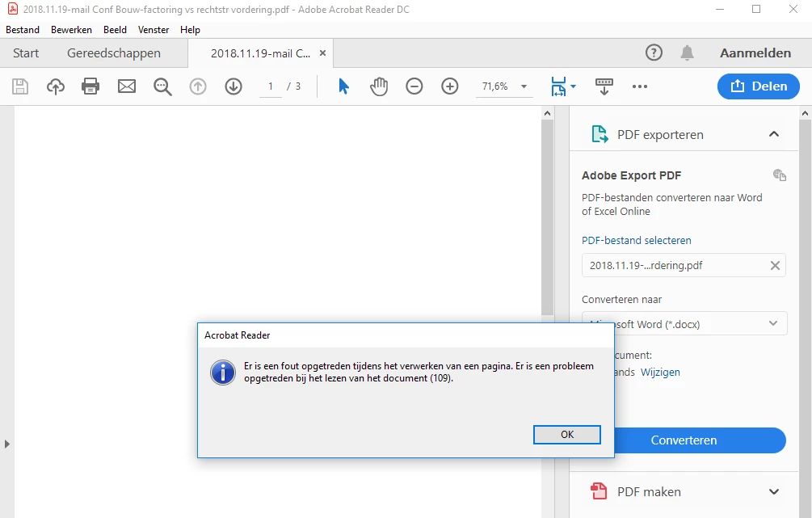Open notifications bell
Image resolution: width=812 pixels, height=518 pixels.
click(x=688, y=53)
